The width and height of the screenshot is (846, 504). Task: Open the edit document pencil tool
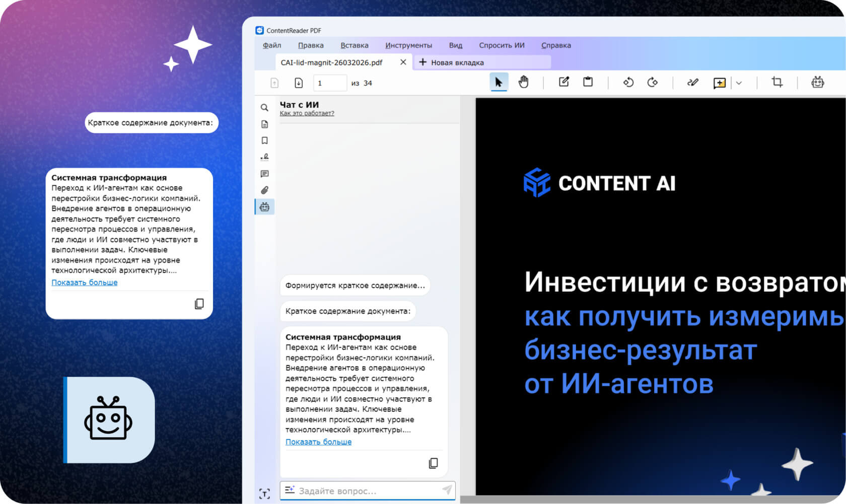click(564, 82)
